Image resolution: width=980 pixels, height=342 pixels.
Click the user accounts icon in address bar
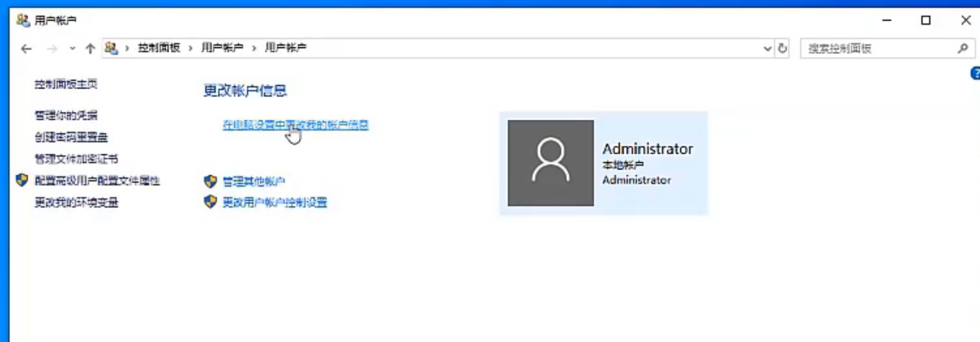(x=111, y=48)
